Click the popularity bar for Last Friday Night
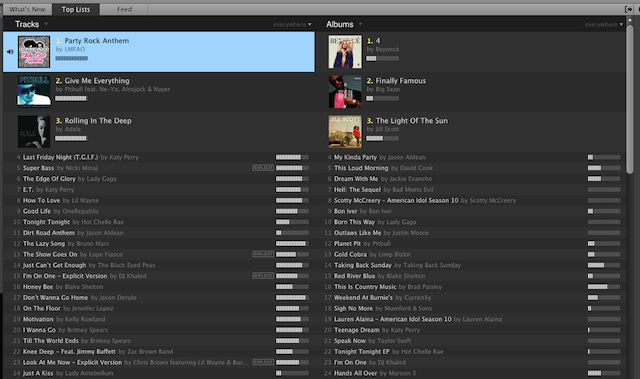Viewport: 640px width, 379px height. 292,157
